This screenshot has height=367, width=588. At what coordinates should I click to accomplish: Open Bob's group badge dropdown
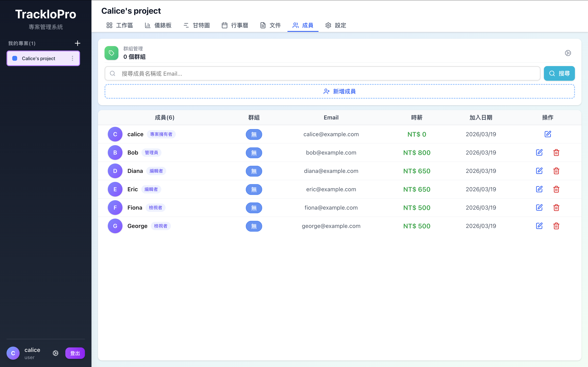tap(254, 153)
